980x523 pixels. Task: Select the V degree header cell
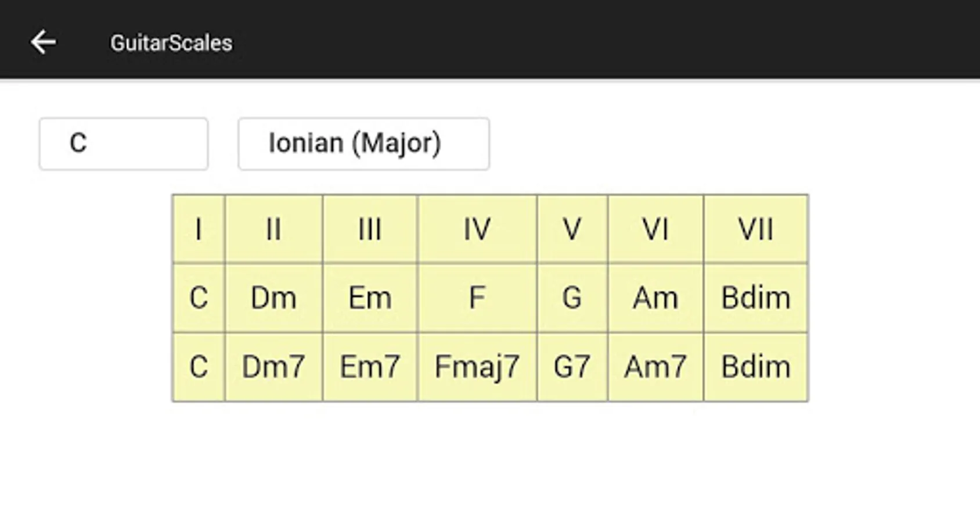tap(572, 229)
